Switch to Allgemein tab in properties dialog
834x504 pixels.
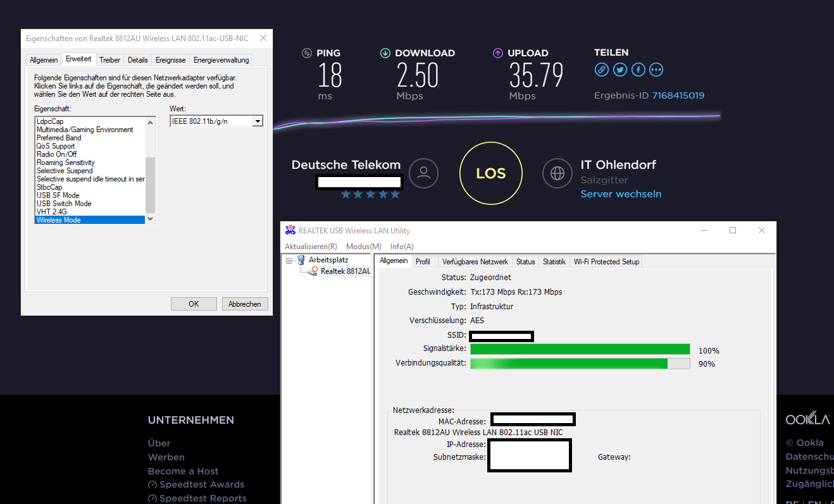44,60
